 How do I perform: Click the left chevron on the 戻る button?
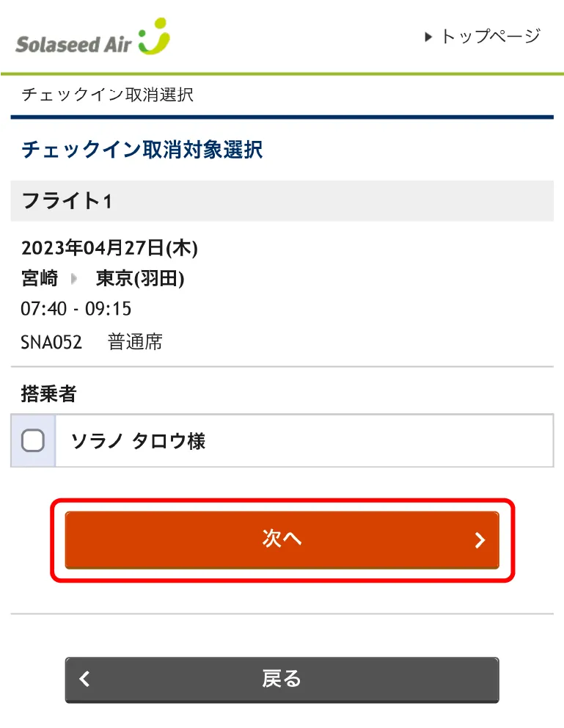[x=85, y=679]
